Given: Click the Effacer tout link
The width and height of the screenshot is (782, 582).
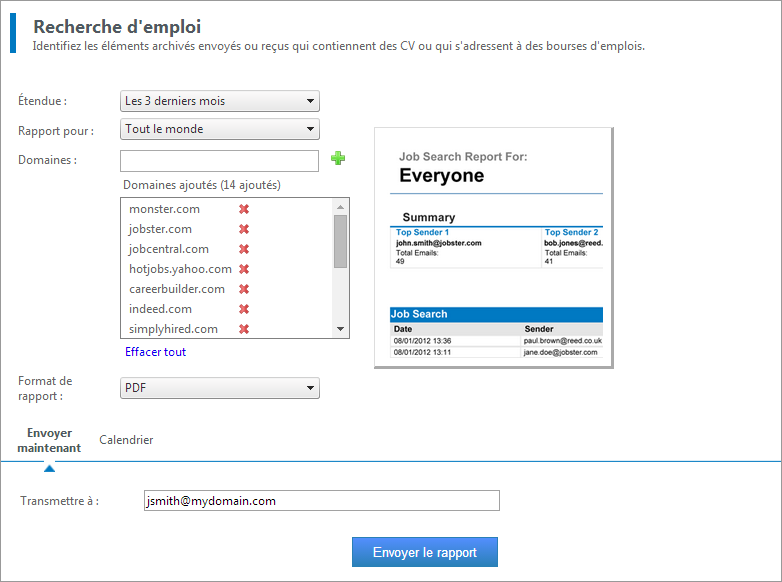Looking at the screenshot, I should point(155,352).
